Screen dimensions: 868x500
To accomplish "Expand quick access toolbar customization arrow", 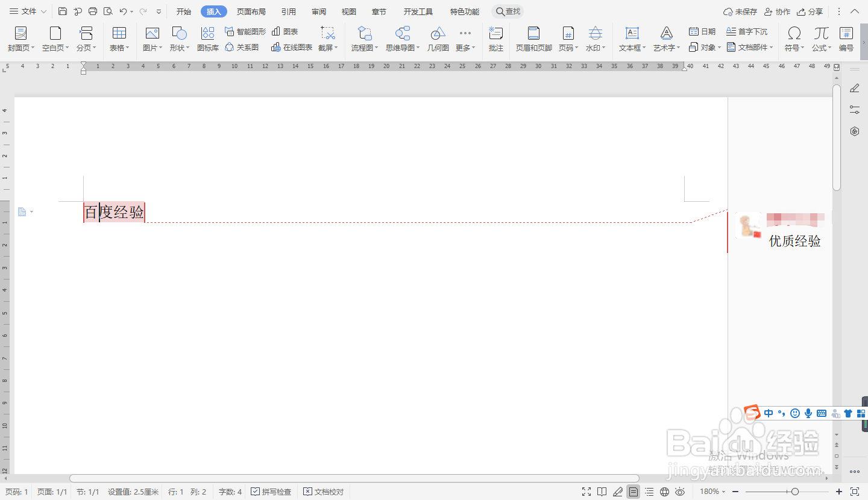I will click(x=159, y=11).
